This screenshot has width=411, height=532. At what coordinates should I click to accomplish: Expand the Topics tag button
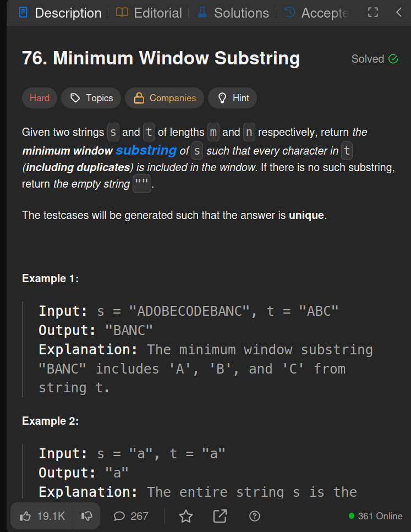pos(91,98)
